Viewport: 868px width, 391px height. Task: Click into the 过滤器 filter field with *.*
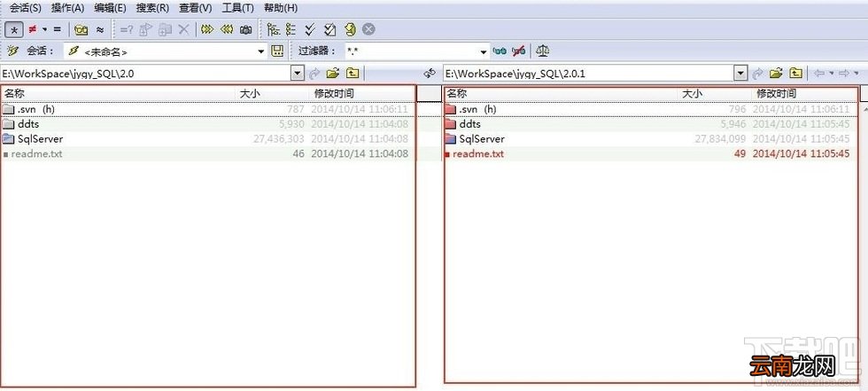(x=411, y=51)
